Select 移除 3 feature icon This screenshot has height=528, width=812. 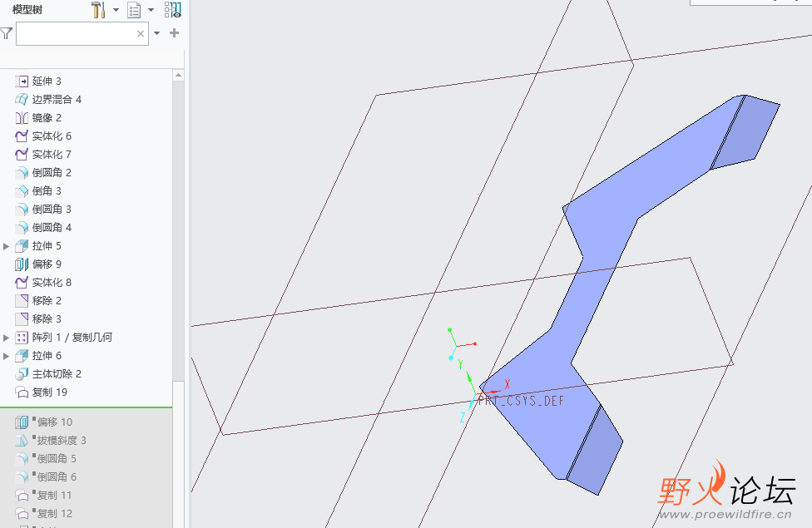(22, 318)
